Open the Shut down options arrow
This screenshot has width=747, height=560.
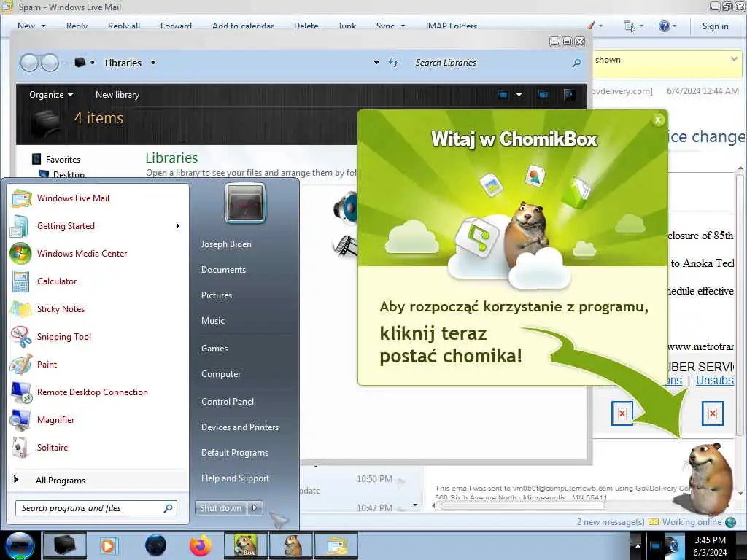click(x=255, y=507)
